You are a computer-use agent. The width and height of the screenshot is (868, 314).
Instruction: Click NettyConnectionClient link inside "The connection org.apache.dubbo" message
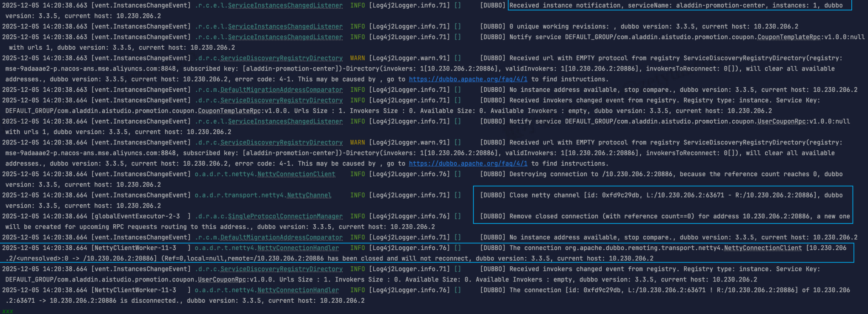(763, 248)
